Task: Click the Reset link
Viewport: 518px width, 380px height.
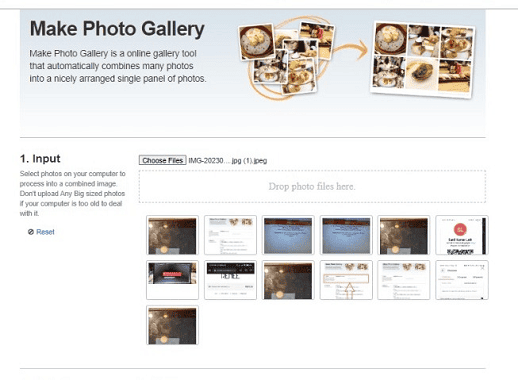Action: click(45, 232)
